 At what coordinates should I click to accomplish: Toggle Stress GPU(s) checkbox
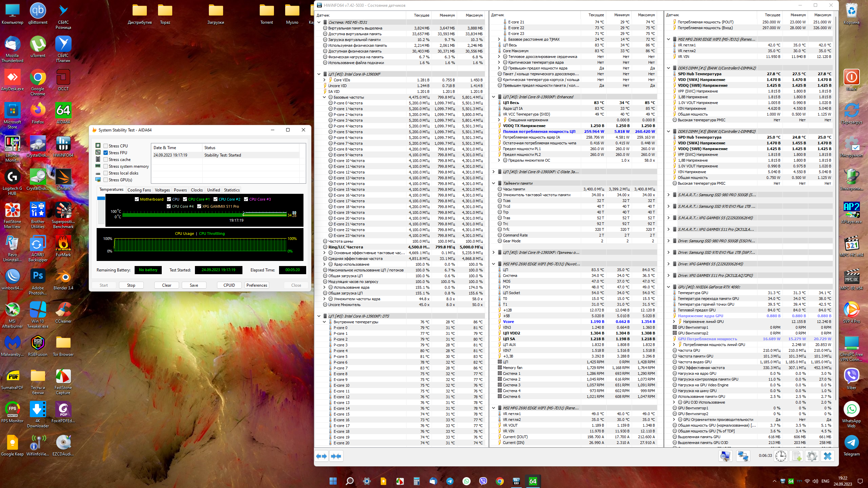click(x=106, y=180)
